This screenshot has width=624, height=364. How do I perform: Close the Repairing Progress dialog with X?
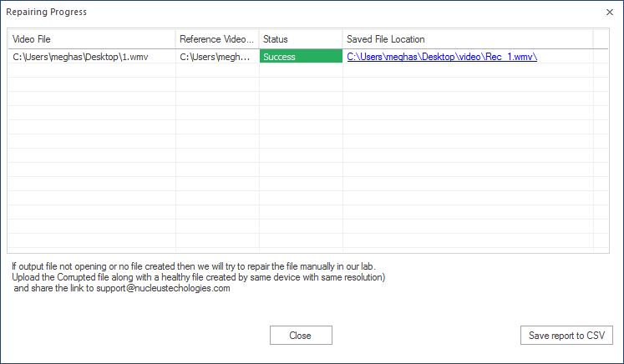(609, 13)
